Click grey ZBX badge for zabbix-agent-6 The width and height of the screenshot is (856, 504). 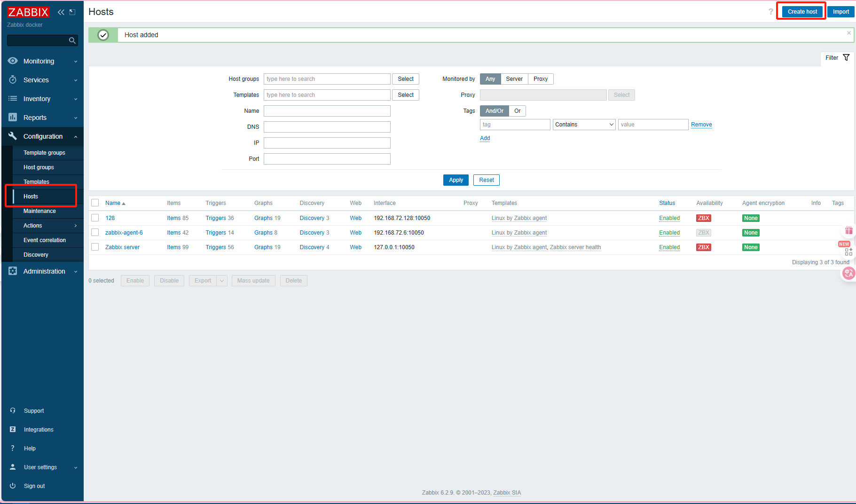(x=703, y=233)
